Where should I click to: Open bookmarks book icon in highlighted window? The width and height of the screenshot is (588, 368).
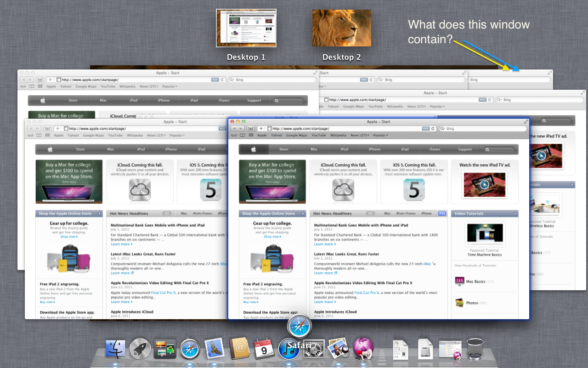click(243, 135)
